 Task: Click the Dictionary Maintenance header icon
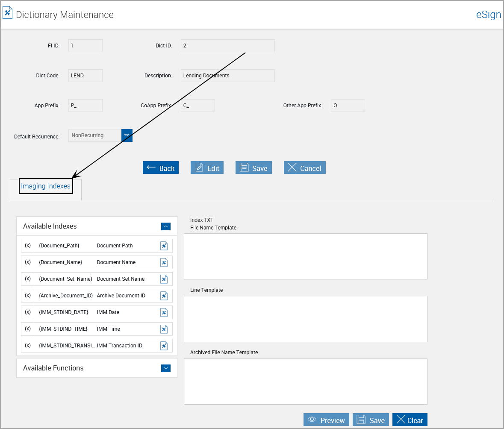[8, 13]
